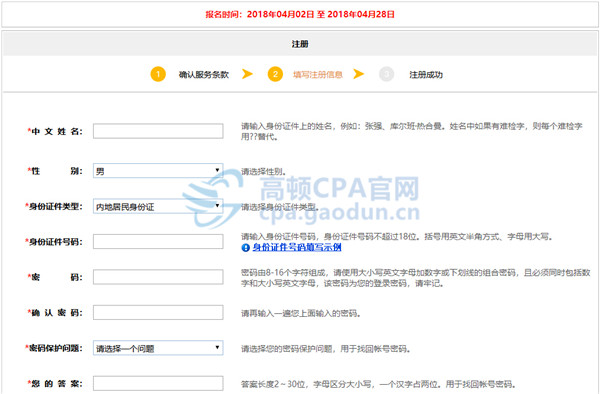The width and height of the screenshot is (600, 394).
Task: Click the step 1 circle icon
Action: [158, 74]
